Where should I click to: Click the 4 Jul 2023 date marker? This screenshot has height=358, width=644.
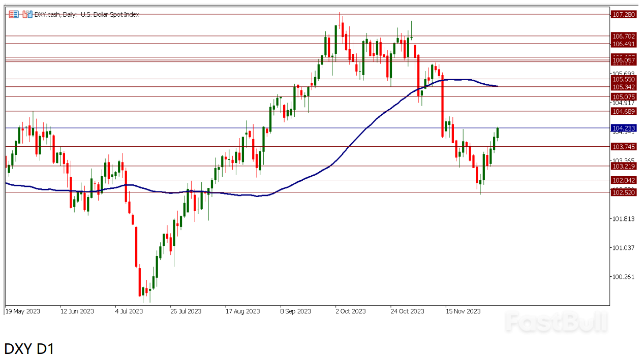[129, 311]
